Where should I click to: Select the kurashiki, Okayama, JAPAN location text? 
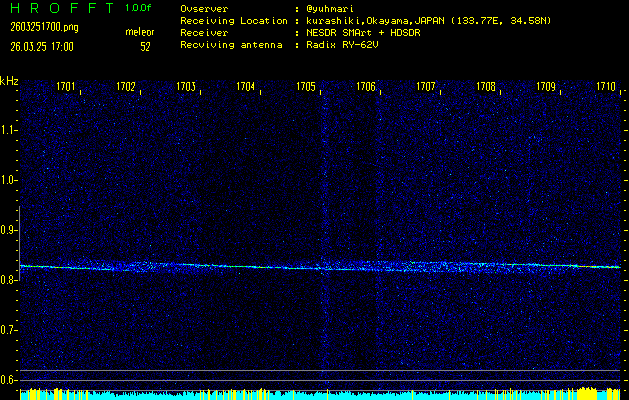[429, 21]
